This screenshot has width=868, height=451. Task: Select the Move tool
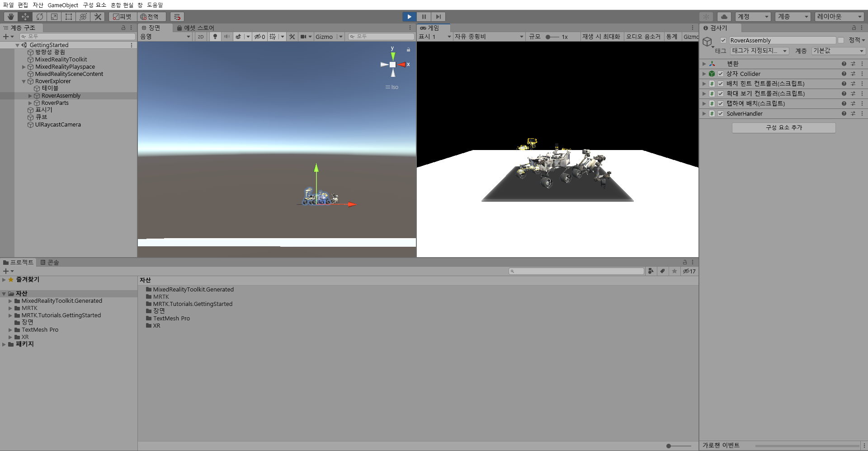pyautogui.click(x=25, y=17)
